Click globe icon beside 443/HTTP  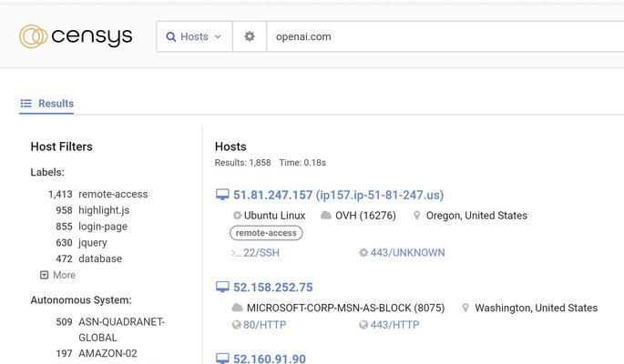(363, 325)
